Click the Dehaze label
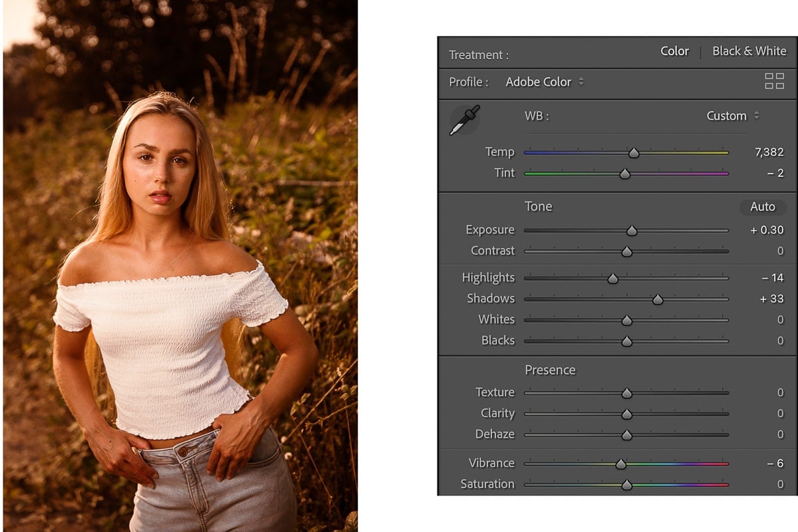The width and height of the screenshot is (798, 532). pyautogui.click(x=495, y=434)
